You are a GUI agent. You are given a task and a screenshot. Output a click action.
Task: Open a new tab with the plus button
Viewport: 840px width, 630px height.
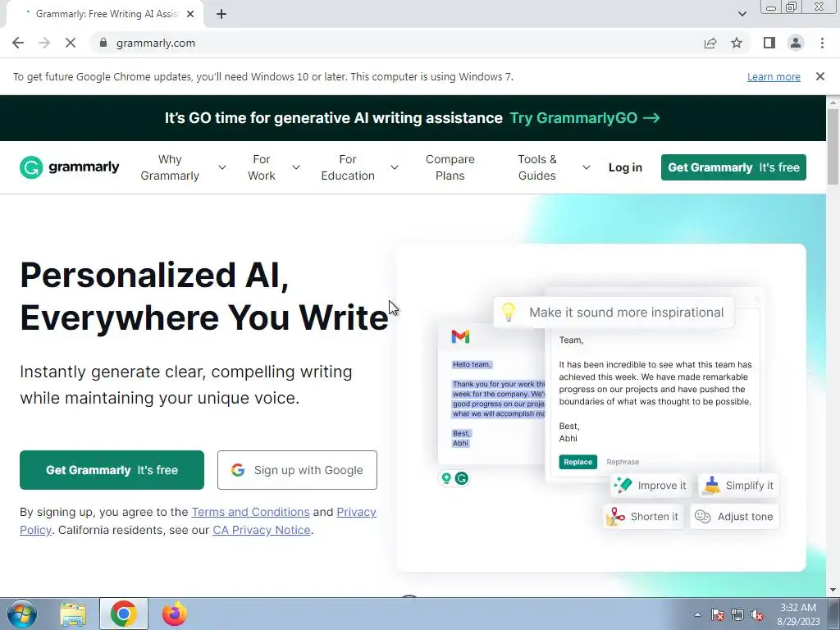[x=221, y=14]
